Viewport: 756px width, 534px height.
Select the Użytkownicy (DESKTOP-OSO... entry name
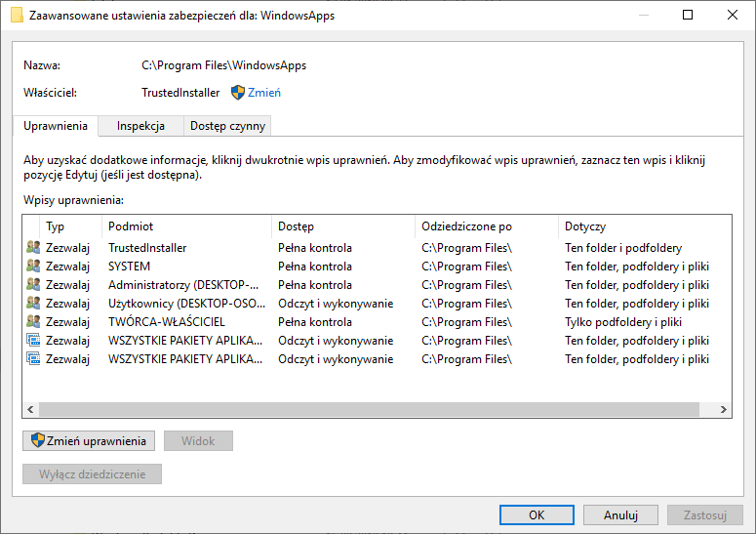coord(186,303)
